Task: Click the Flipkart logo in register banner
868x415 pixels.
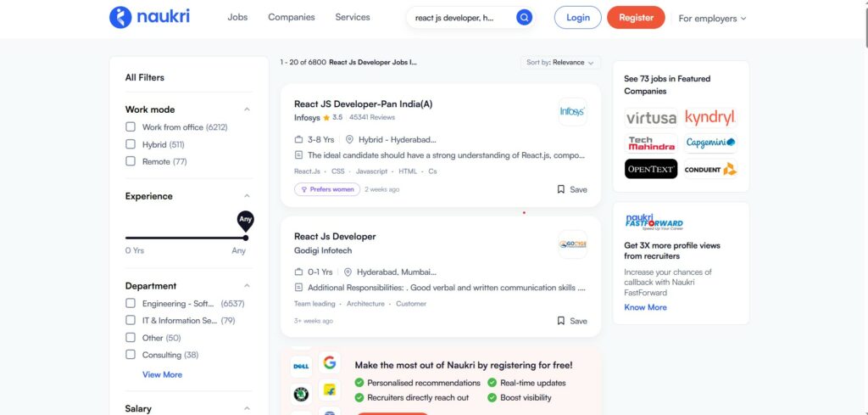Action: point(330,390)
